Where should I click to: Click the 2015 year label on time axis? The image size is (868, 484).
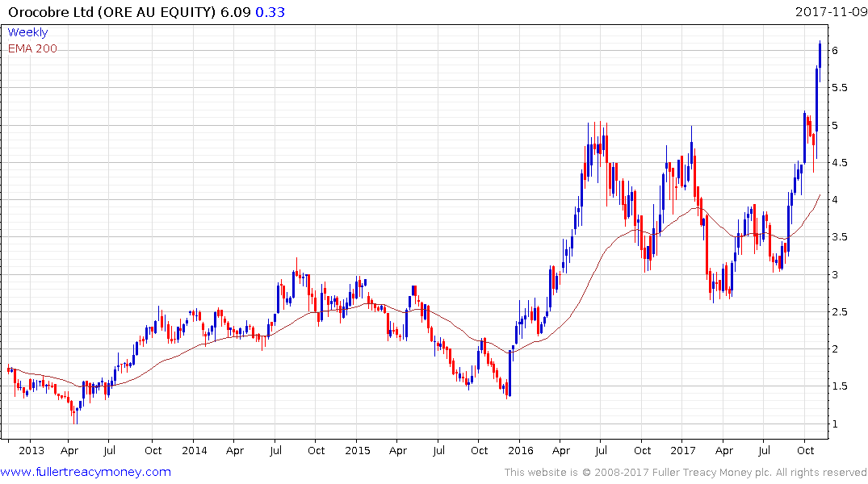pos(358,450)
